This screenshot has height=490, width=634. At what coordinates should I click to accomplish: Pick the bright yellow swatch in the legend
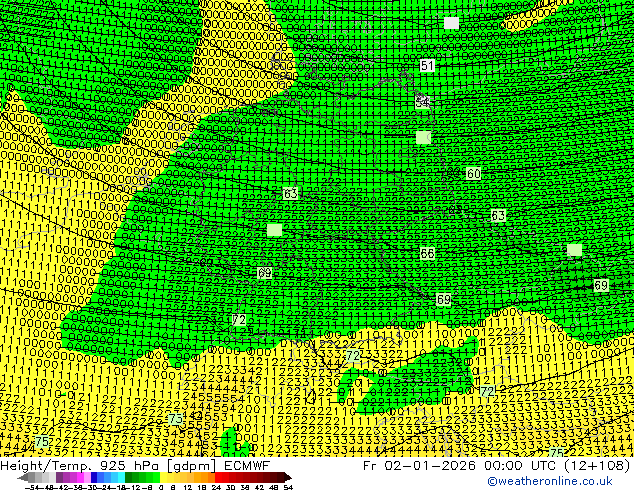pos(163,477)
